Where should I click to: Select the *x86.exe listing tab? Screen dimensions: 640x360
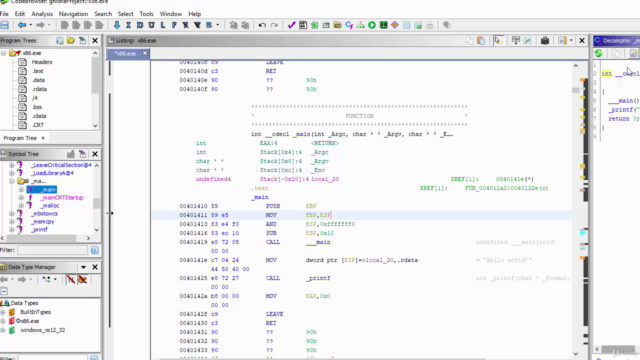(x=125, y=53)
